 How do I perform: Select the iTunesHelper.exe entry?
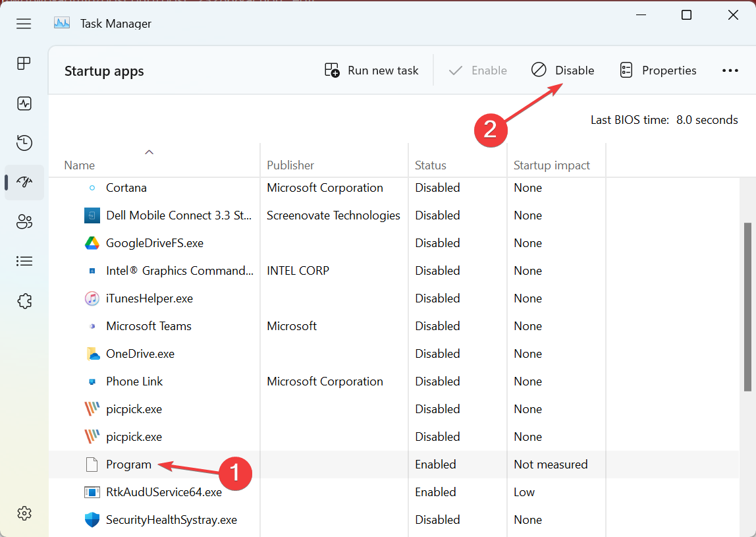click(x=149, y=298)
